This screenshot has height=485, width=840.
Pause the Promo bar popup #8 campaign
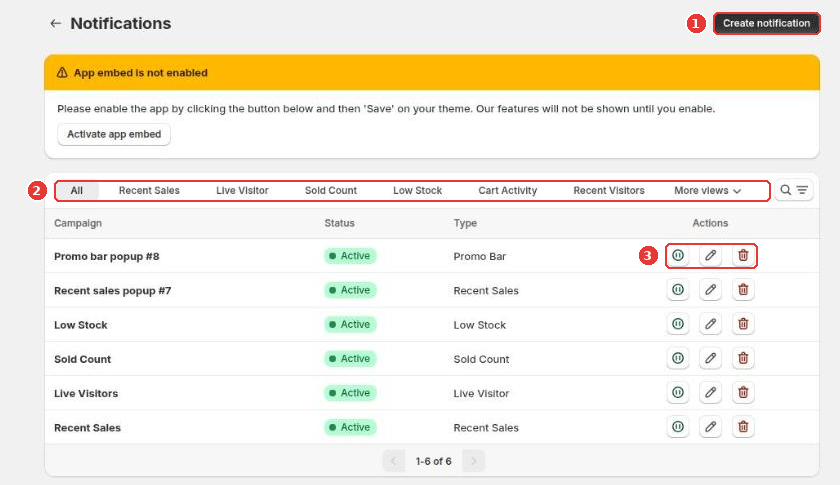(x=678, y=256)
